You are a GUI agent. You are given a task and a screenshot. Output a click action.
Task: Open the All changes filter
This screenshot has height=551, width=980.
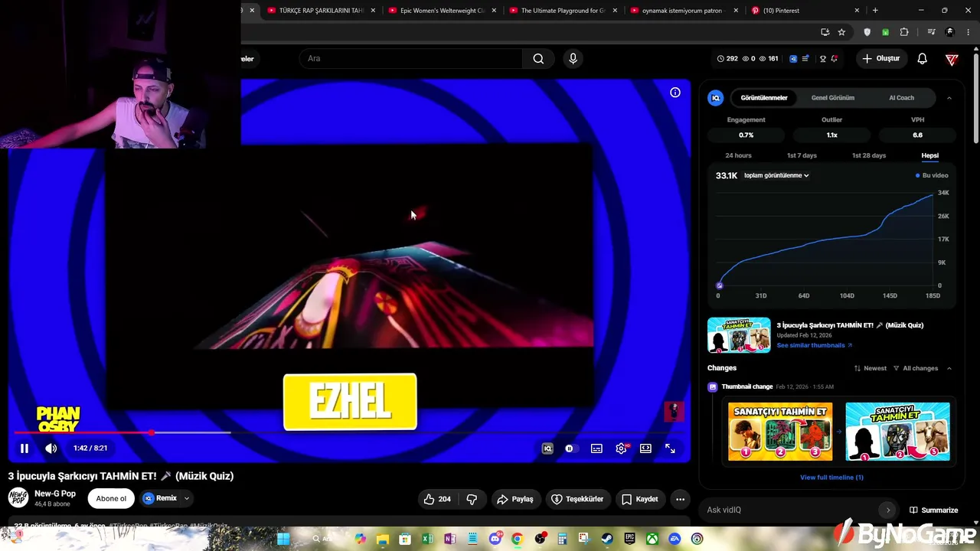pos(916,368)
